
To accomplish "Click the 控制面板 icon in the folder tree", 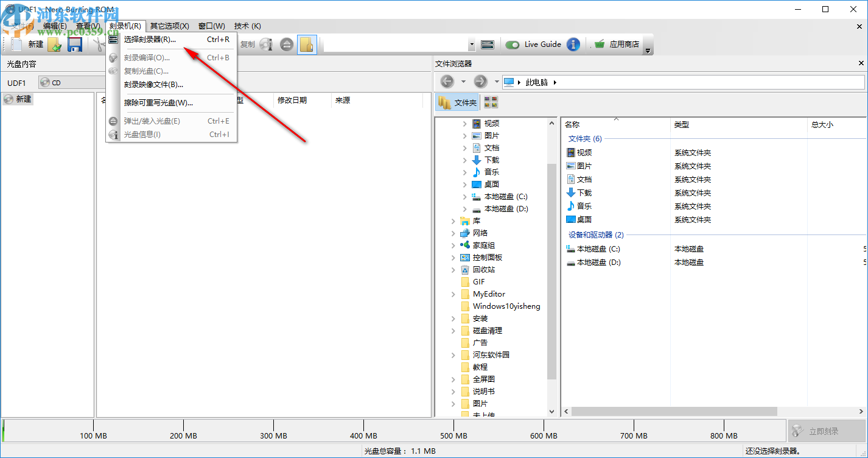I will click(465, 258).
